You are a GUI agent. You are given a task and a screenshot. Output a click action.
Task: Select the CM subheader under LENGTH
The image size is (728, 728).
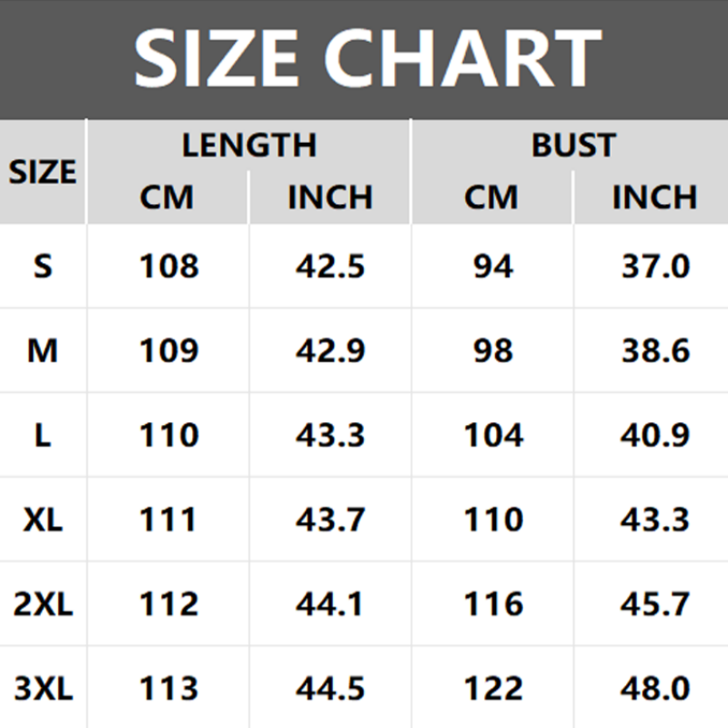tap(167, 197)
